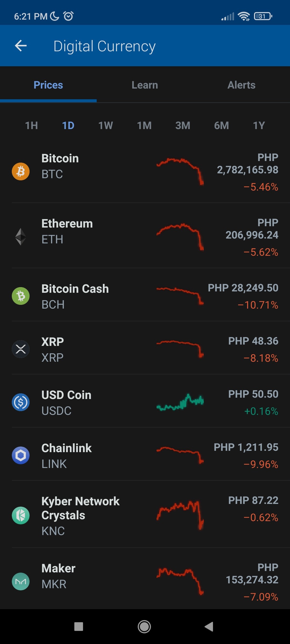The image size is (290, 644).
Task: Choose the 1W time range
Action: (106, 126)
